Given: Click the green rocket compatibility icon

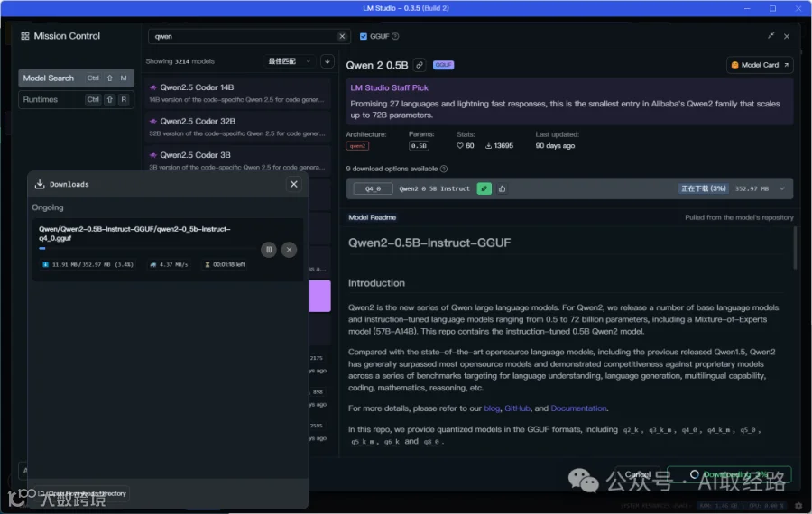Looking at the screenshot, I should [484, 189].
